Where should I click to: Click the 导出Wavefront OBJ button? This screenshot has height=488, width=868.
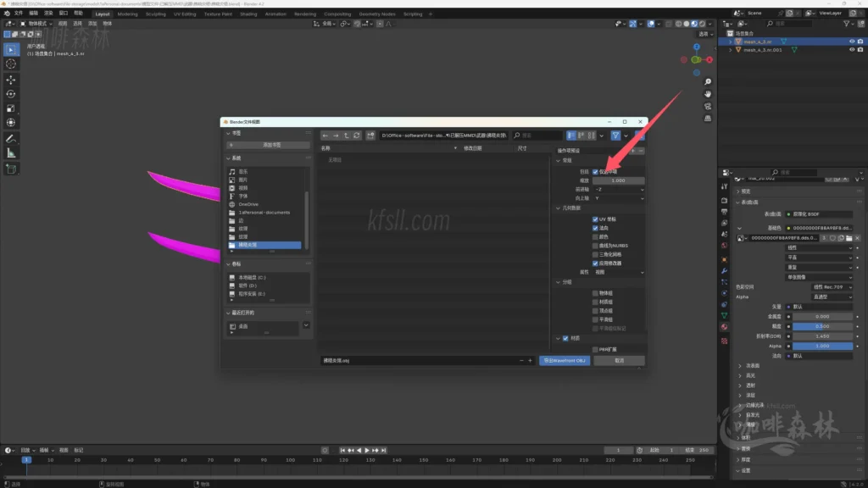coord(564,360)
